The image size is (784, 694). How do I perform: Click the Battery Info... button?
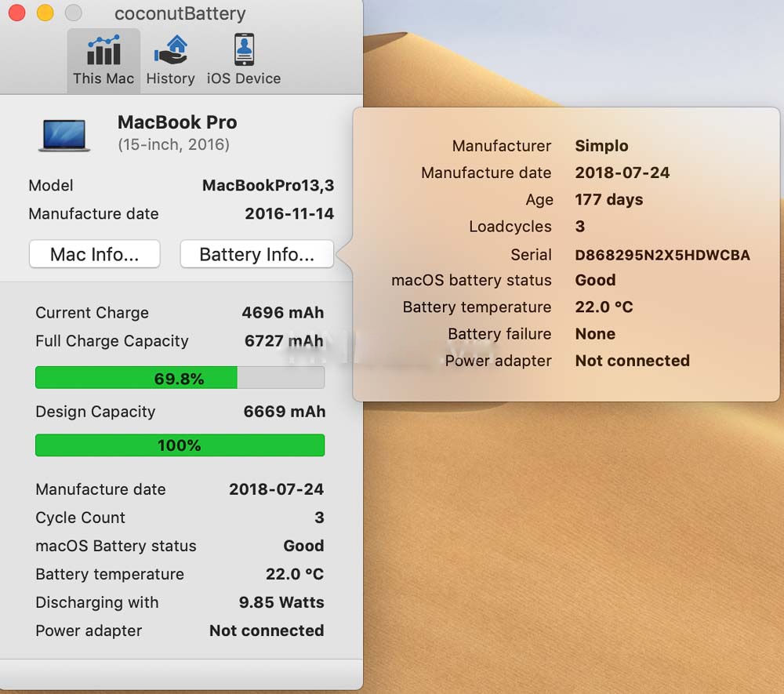point(256,254)
